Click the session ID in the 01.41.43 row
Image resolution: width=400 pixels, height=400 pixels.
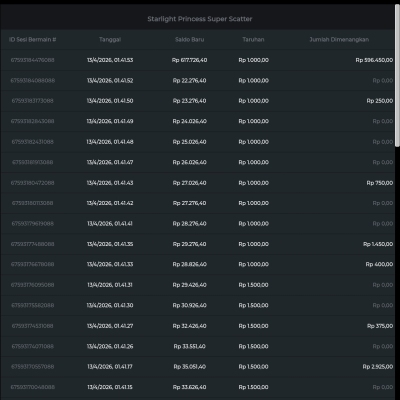click(32, 183)
